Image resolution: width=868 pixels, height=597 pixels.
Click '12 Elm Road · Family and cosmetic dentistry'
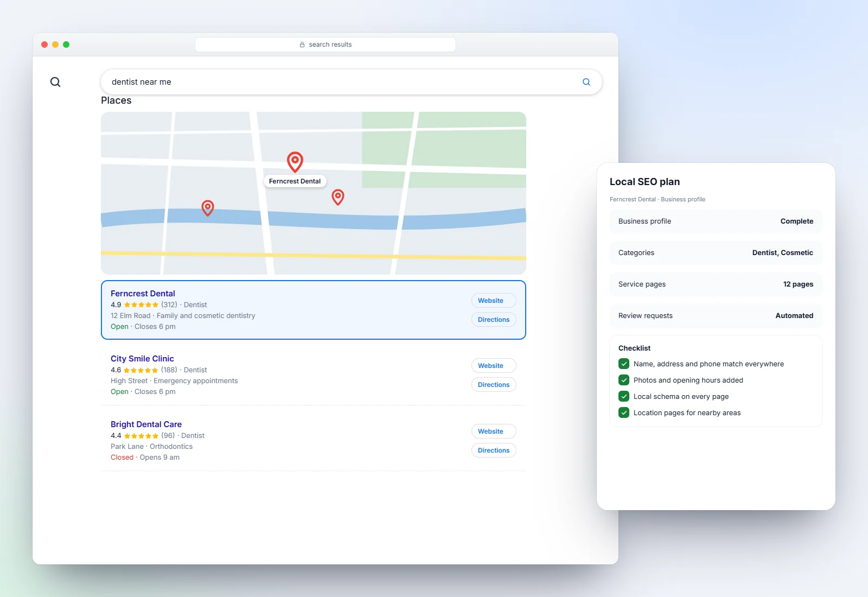click(x=183, y=316)
